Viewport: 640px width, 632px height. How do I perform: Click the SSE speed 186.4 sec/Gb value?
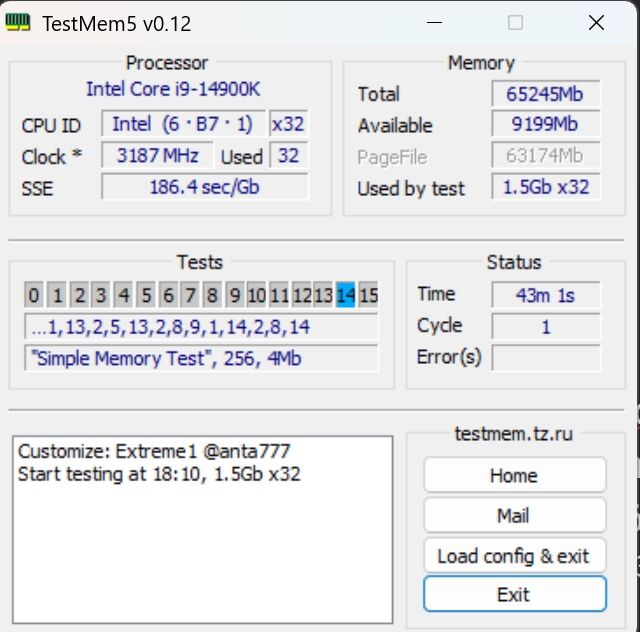pos(204,187)
